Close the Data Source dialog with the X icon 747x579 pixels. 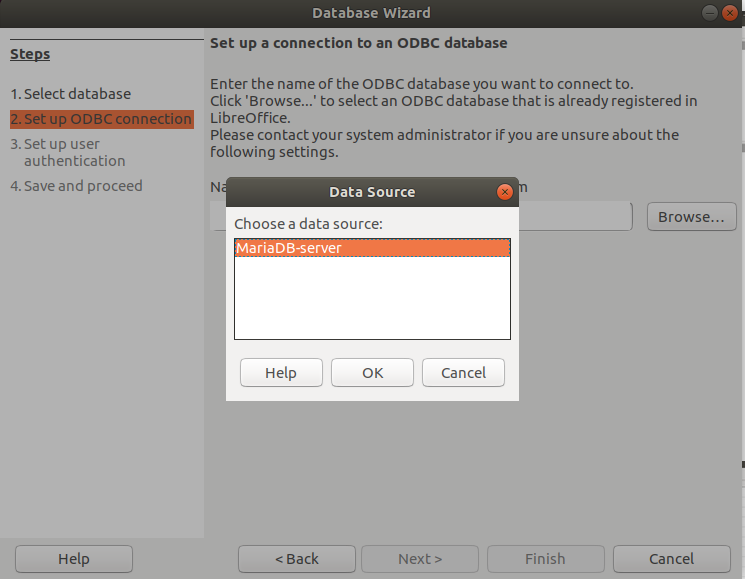point(505,192)
